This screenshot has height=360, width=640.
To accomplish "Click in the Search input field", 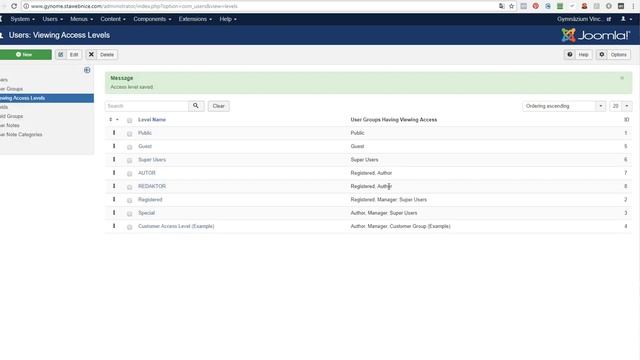I will (147, 106).
